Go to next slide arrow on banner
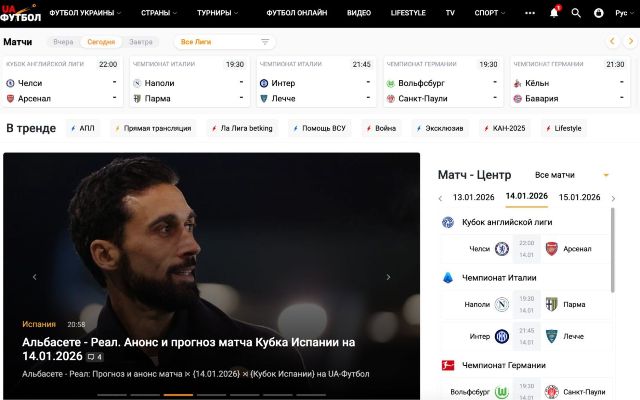This screenshot has height=400, width=640. (388, 277)
